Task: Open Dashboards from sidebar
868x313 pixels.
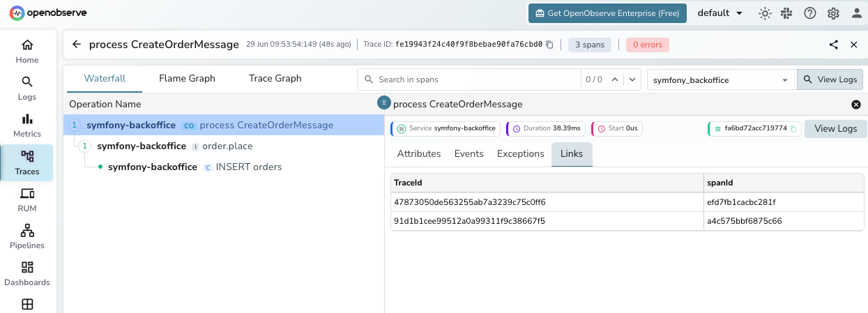Action: click(x=27, y=274)
